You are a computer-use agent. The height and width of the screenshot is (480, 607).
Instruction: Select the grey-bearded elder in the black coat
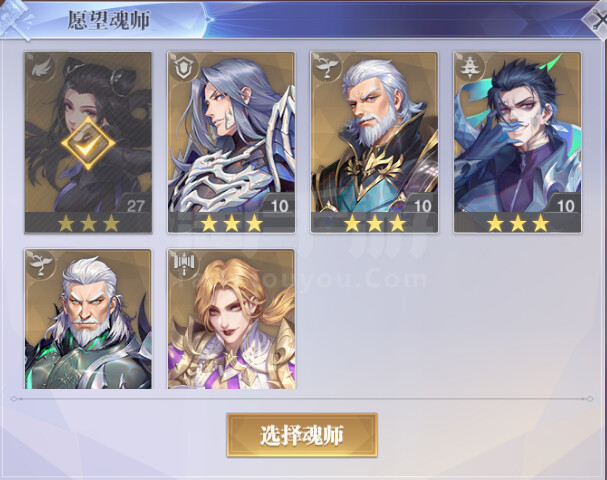tap(374, 142)
